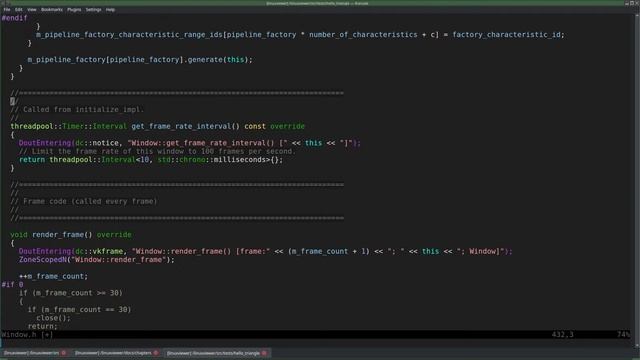Open the File menu
Screen dimensions: 640x360
(x=7, y=9)
